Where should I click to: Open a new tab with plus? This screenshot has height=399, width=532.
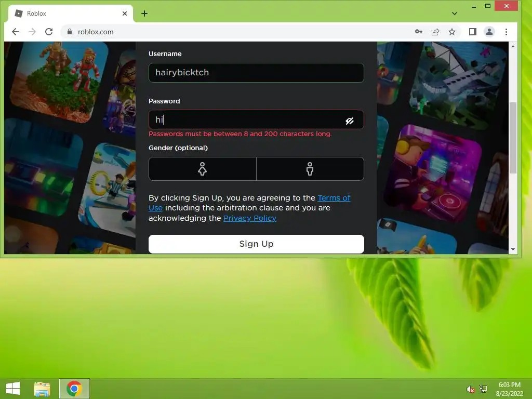click(144, 14)
